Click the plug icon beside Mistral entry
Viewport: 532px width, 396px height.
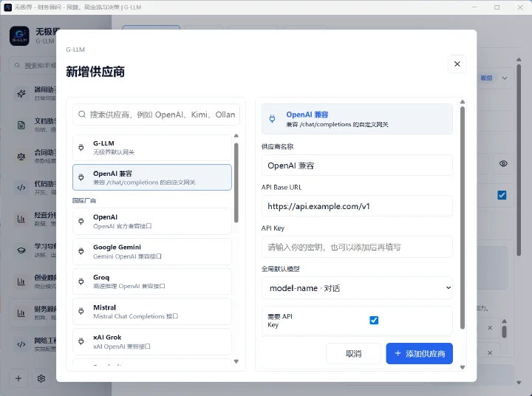(81, 311)
